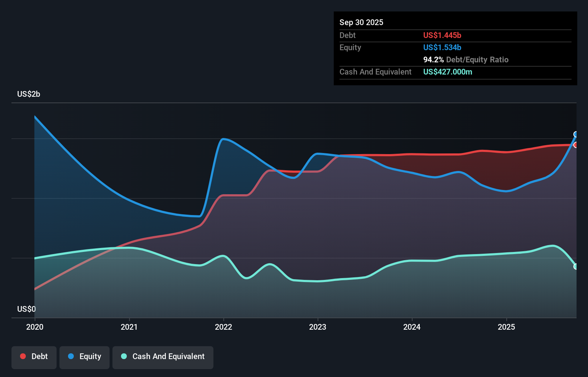Viewport: 588px width, 377px height.
Task: Click the teal Cash endpoint marker
Action: [576, 266]
